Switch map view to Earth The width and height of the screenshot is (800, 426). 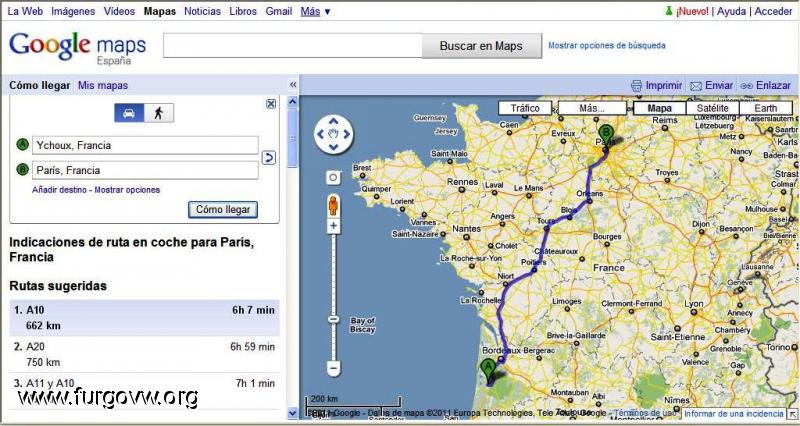(x=765, y=108)
